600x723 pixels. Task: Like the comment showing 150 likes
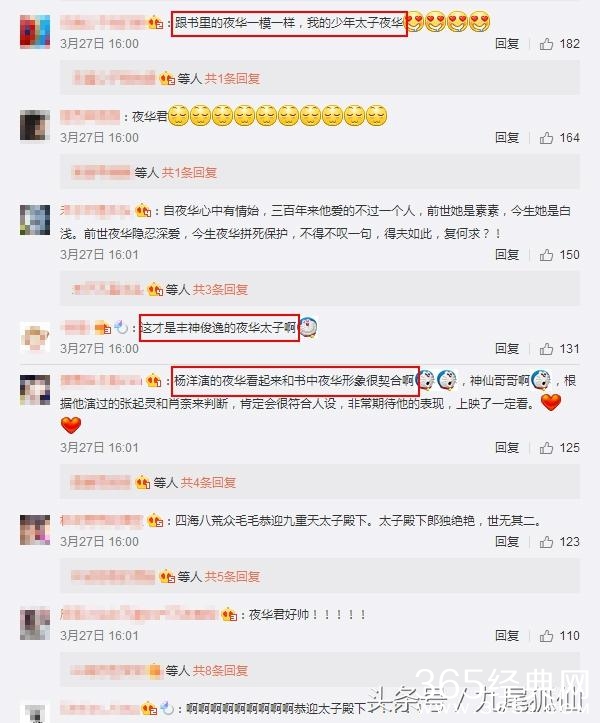tap(547, 255)
